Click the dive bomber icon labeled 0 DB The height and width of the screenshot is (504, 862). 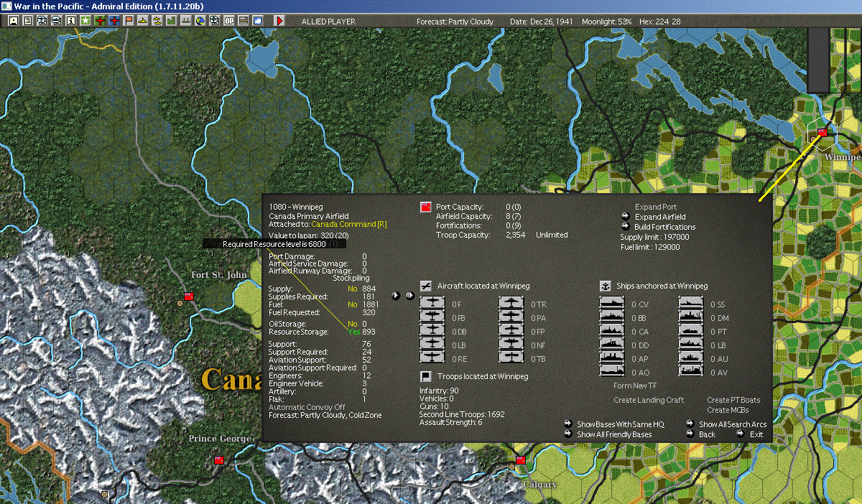pos(432,331)
